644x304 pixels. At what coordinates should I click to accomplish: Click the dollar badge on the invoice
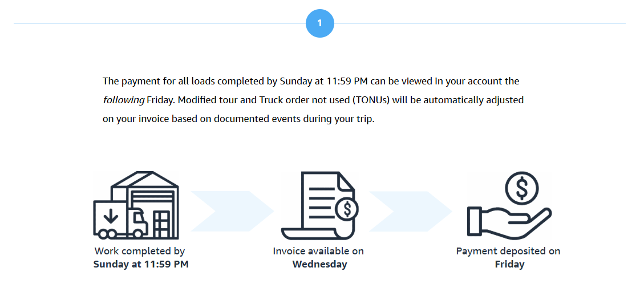click(346, 209)
